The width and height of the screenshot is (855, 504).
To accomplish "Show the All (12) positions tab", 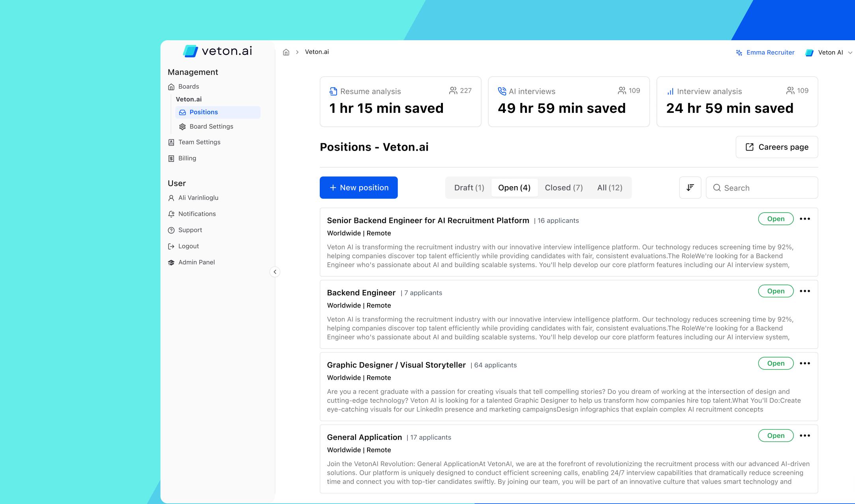I will tap(609, 188).
